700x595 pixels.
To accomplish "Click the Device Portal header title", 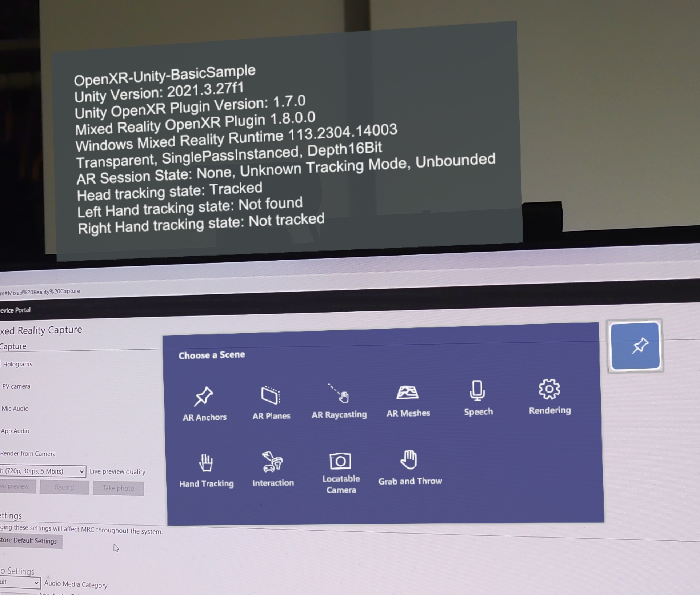I will point(15,310).
